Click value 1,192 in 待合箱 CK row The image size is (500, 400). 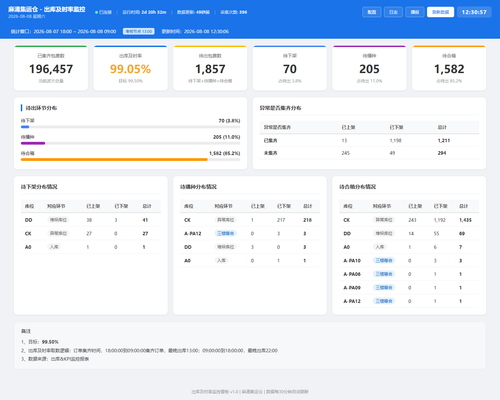[439, 220]
